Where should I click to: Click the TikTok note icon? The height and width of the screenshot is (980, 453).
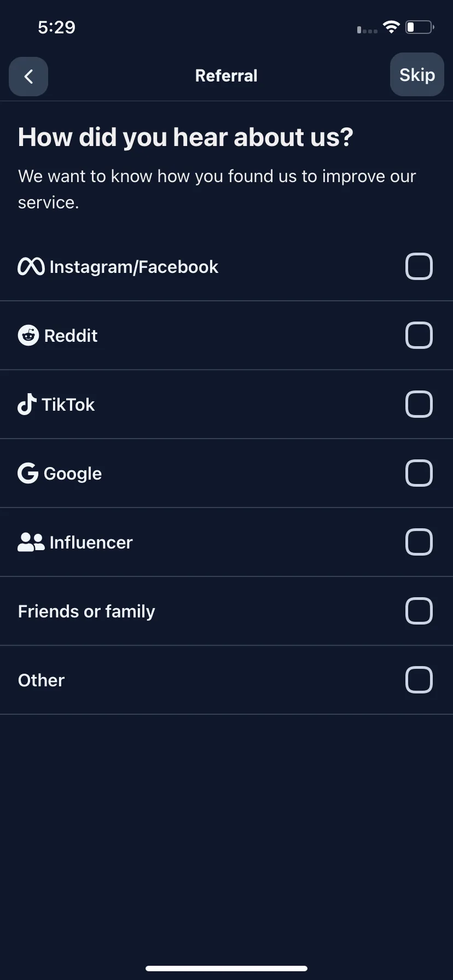pyautogui.click(x=27, y=404)
